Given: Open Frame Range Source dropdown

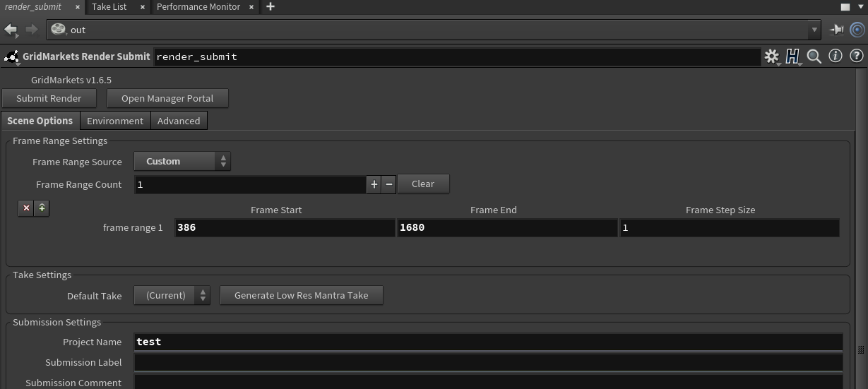Looking at the screenshot, I should coord(182,161).
